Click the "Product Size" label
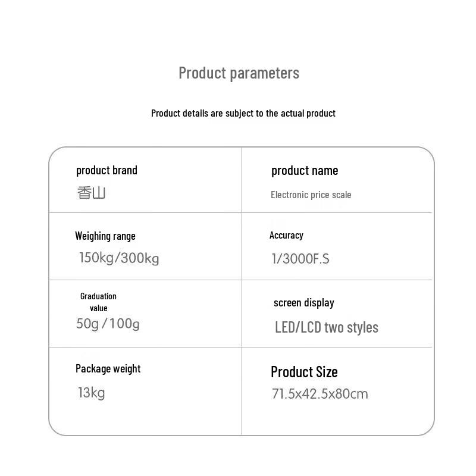Screen dimensions: 476x476 [x=303, y=372]
